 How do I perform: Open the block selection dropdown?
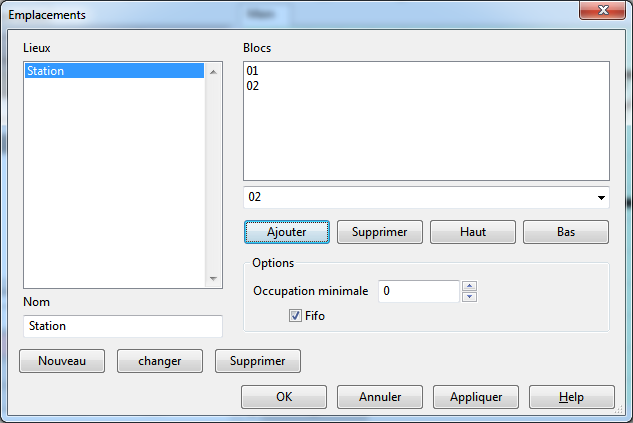click(601, 197)
